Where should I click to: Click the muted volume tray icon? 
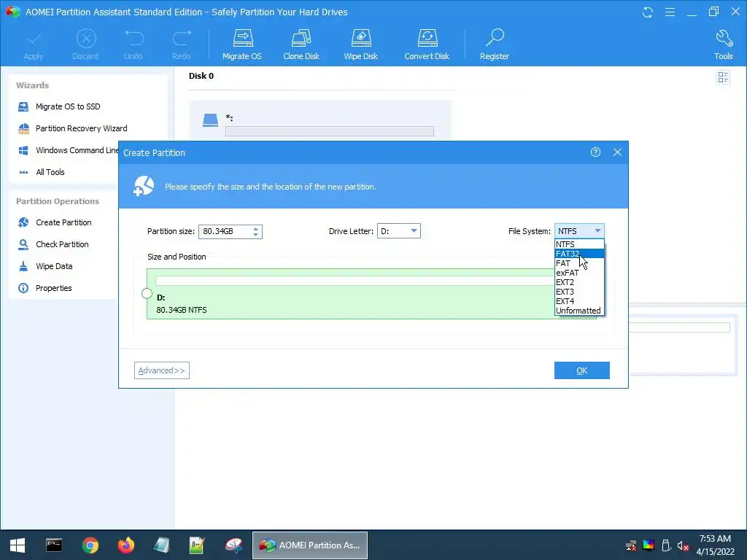tap(683, 545)
